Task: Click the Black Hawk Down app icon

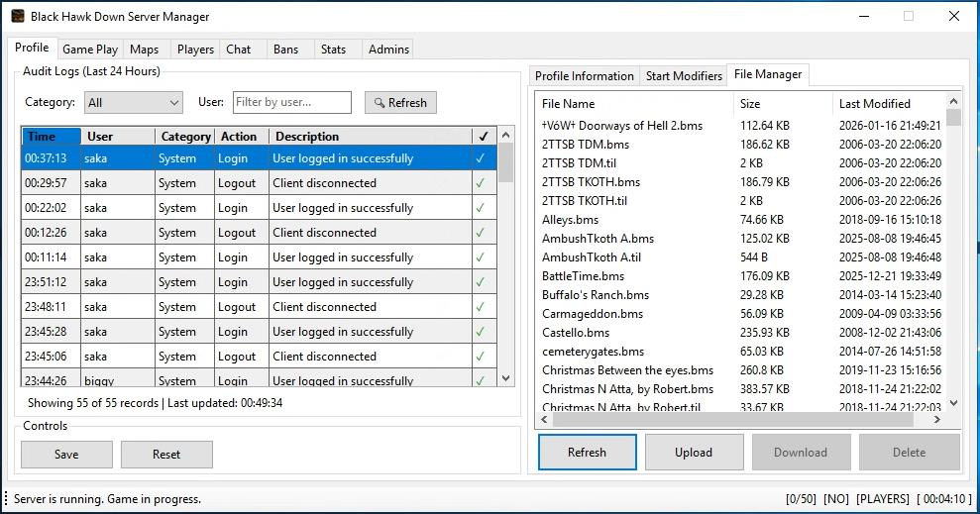Action: [18, 16]
